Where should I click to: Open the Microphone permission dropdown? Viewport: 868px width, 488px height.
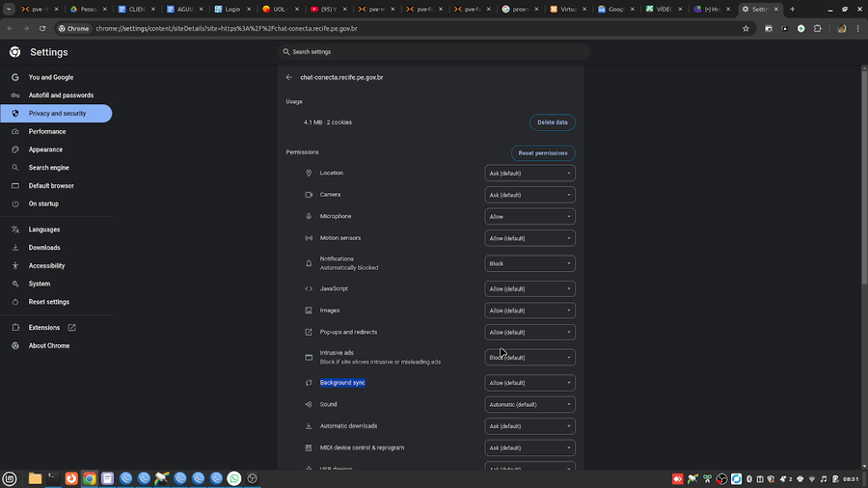coord(529,216)
